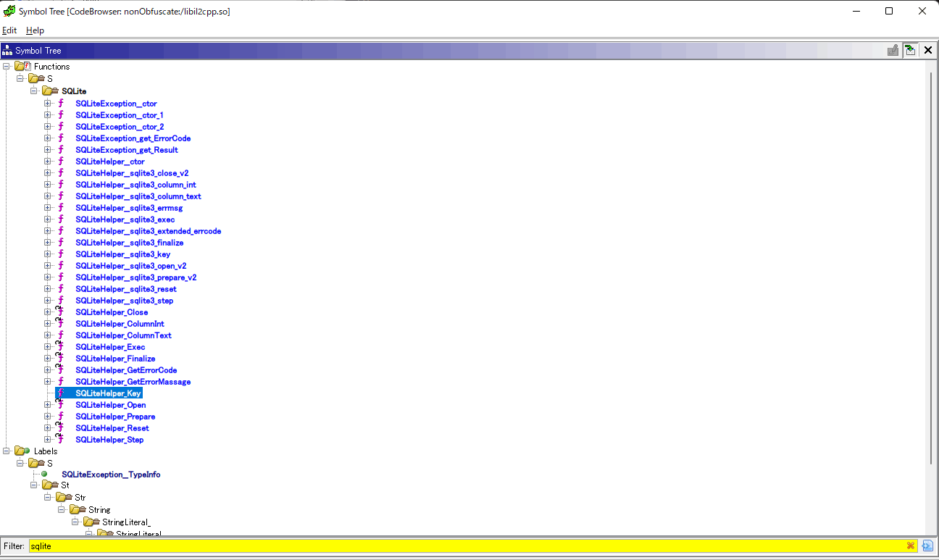Click the grayed Create Class toolbar icon
The height and width of the screenshot is (560, 939).
coord(893,51)
